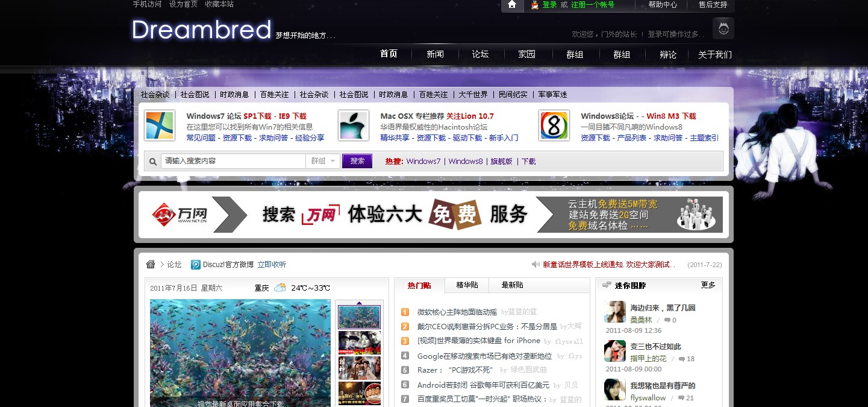Open the 军事军迷 category link
The width and height of the screenshot is (868, 407).
(x=552, y=95)
